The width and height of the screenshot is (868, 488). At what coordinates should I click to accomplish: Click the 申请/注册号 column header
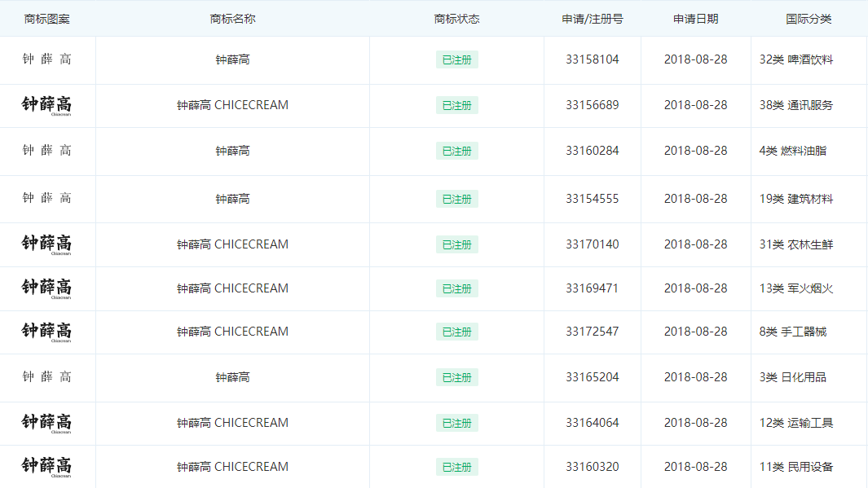click(592, 19)
